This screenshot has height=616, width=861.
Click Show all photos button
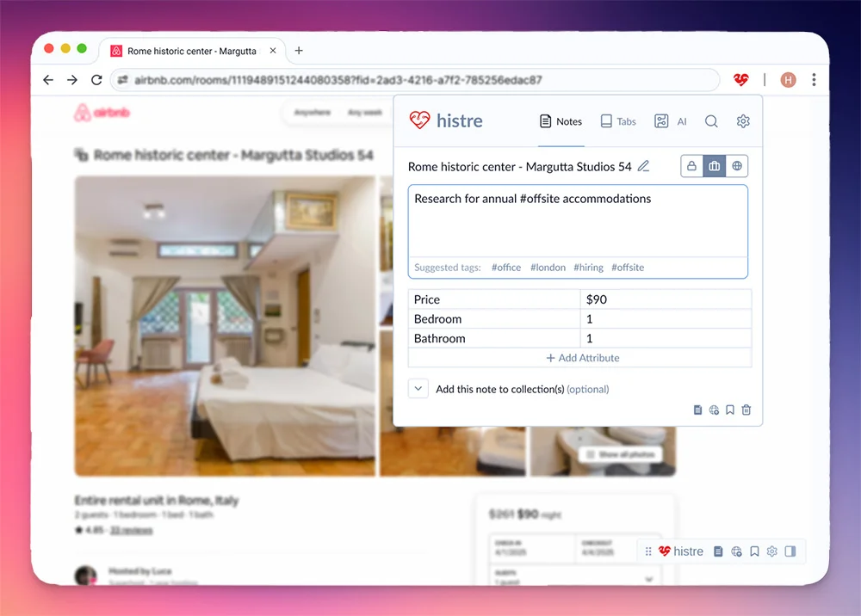pos(621,454)
